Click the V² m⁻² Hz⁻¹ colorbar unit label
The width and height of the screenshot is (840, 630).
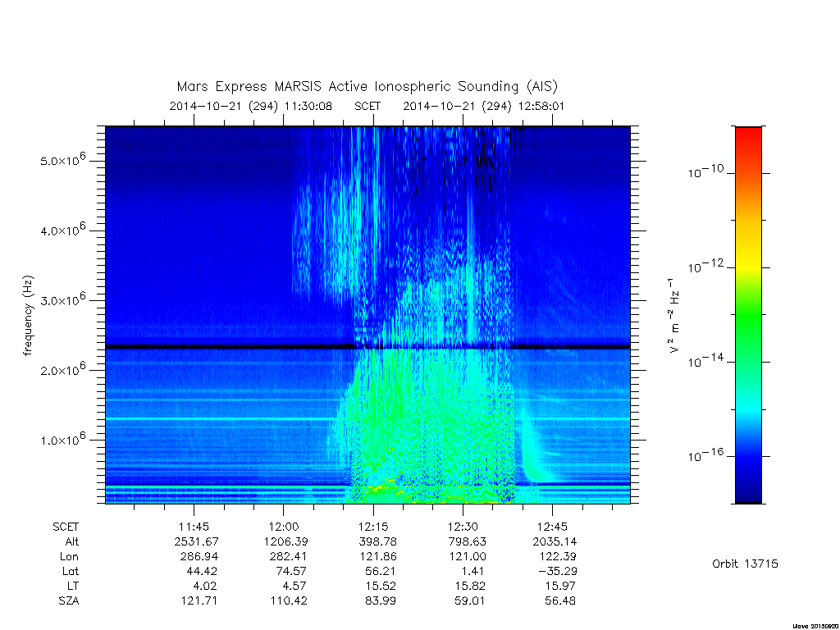tap(674, 316)
